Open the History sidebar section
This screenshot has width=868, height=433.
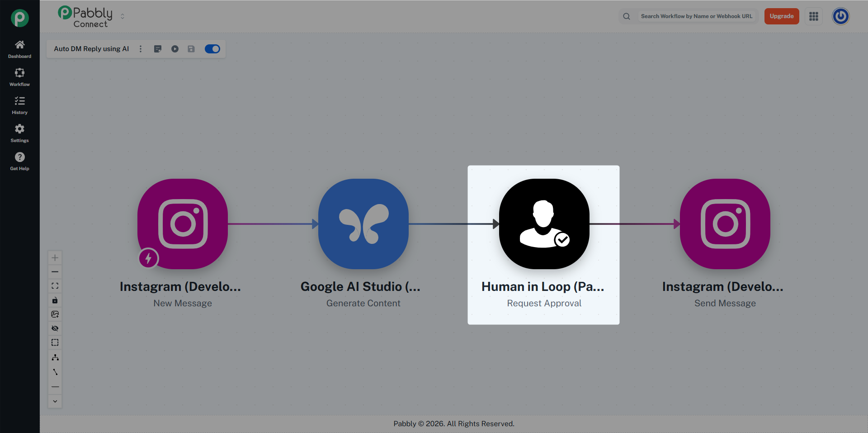click(x=19, y=105)
